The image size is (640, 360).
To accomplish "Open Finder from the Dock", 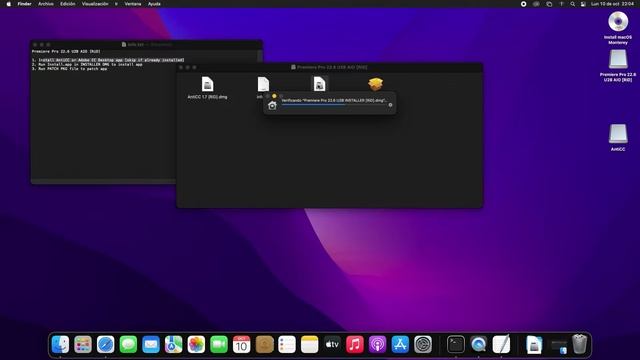I will pyautogui.click(x=60, y=344).
